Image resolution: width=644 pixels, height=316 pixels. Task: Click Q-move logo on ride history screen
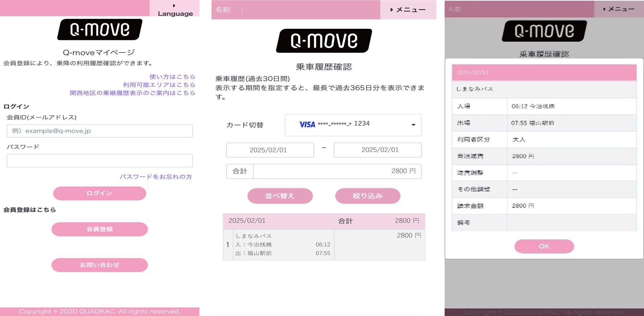[324, 41]
